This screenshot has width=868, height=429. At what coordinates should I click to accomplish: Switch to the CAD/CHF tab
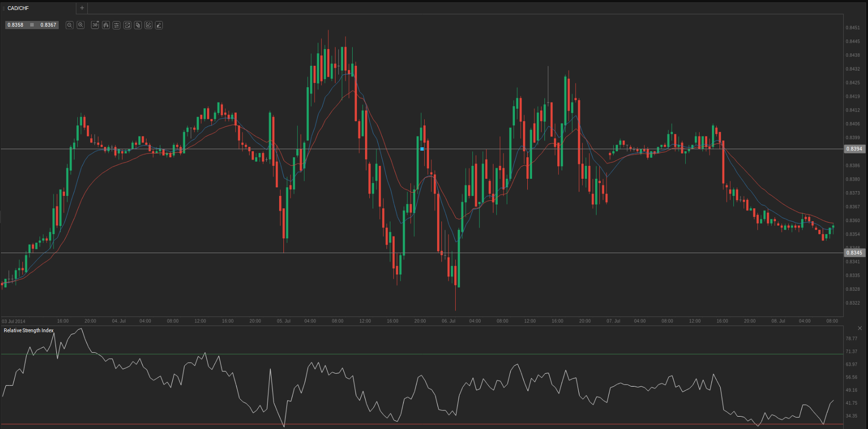(x=19, y=8)
